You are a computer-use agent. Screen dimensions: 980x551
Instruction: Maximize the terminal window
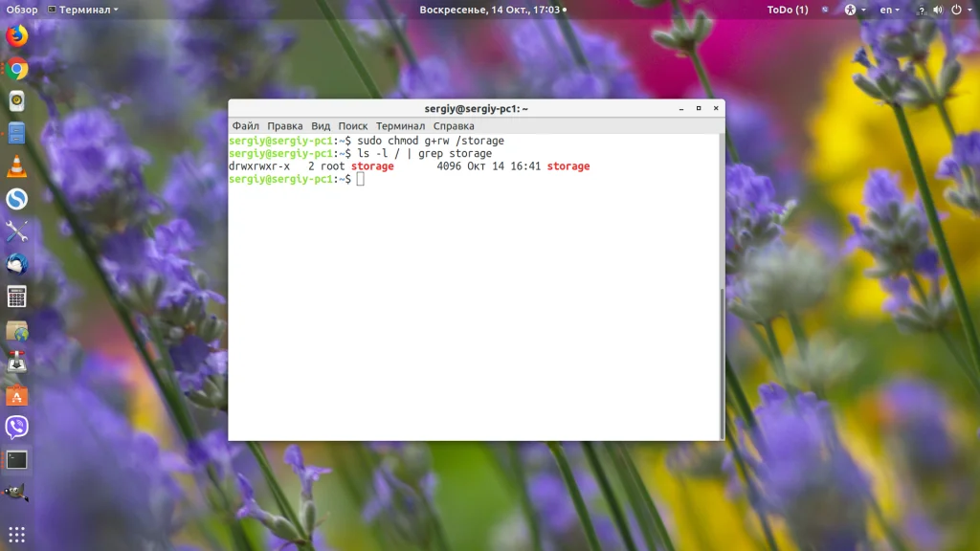tap(699, 109)
